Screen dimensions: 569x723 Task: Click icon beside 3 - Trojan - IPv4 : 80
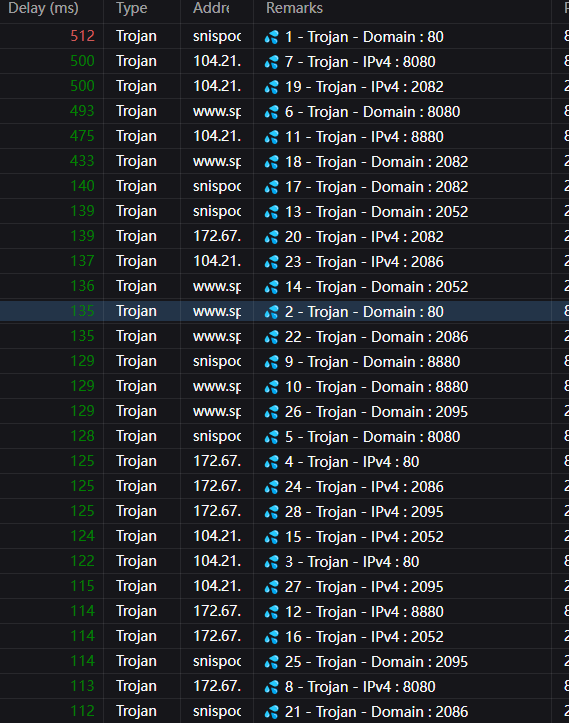tap(272, 562)
